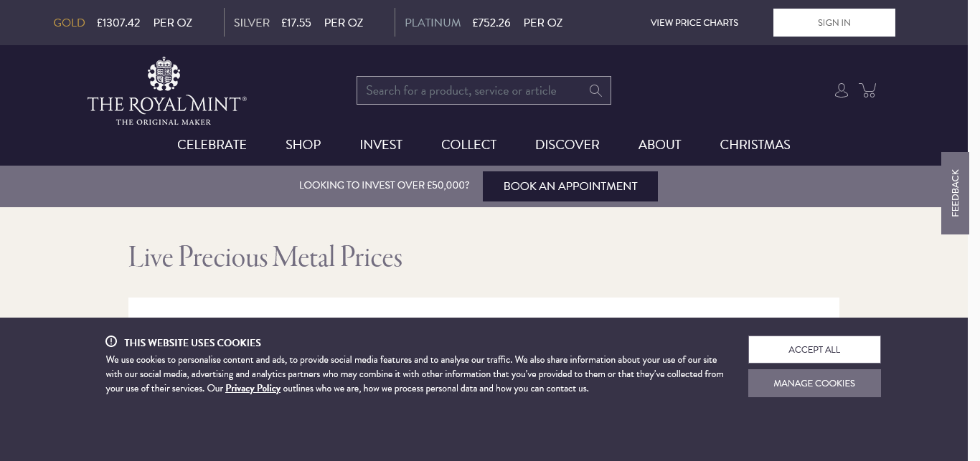
Task: Open the user account icon
Action: 842,90
